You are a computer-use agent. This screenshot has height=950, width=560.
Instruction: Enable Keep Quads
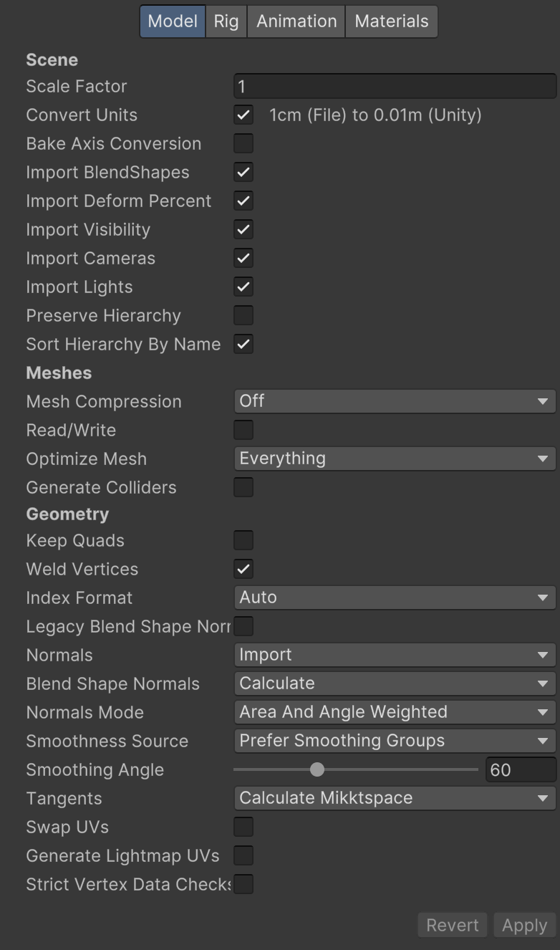[243, 540]
